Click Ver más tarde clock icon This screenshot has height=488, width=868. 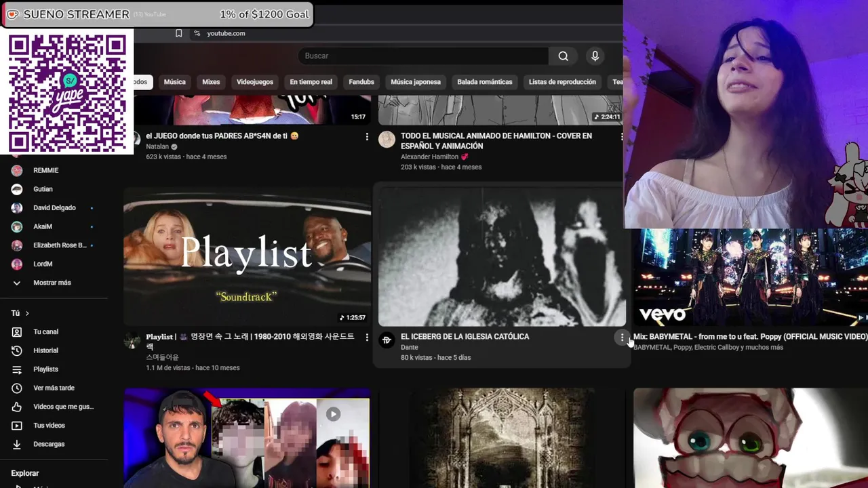pos(17,388)
